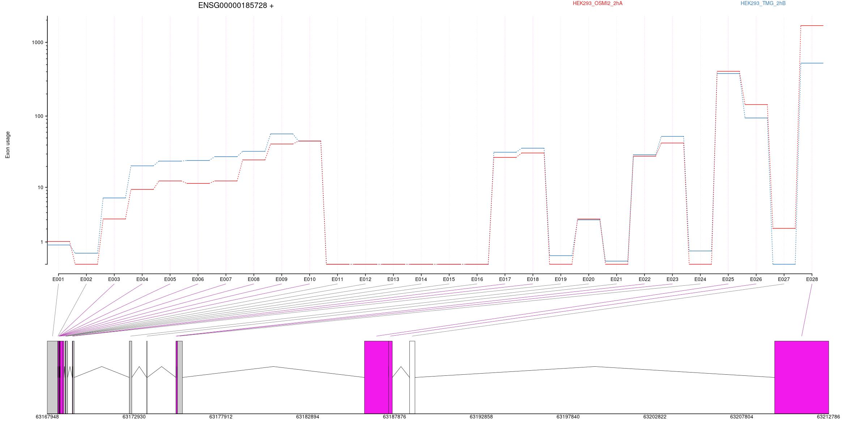Click the 100 y-axis tick label

39,116
